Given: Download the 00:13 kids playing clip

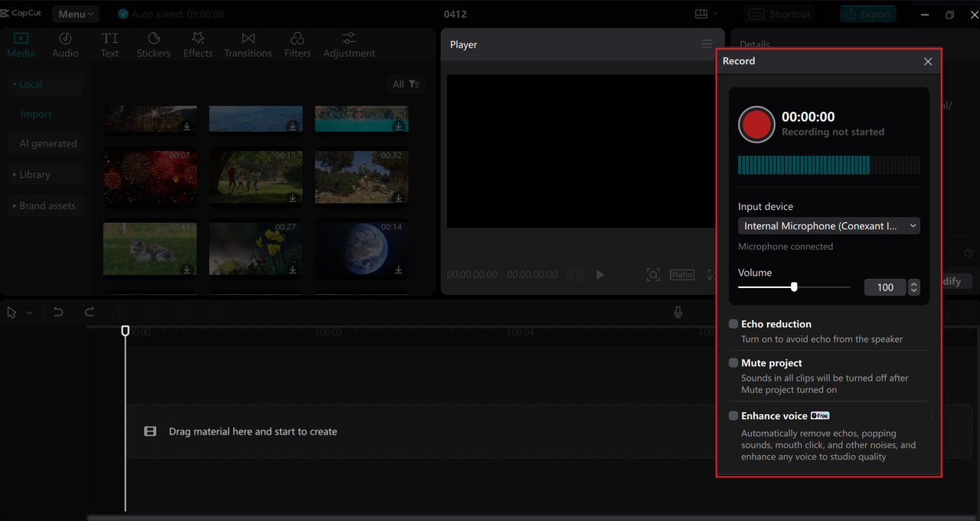Looking at the screenshot, I should [x=292, y=198].
